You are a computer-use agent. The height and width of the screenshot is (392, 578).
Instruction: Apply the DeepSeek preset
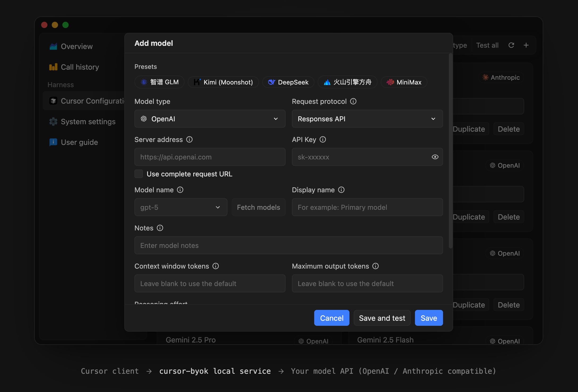pyautogui.click(x=288, y=82)
